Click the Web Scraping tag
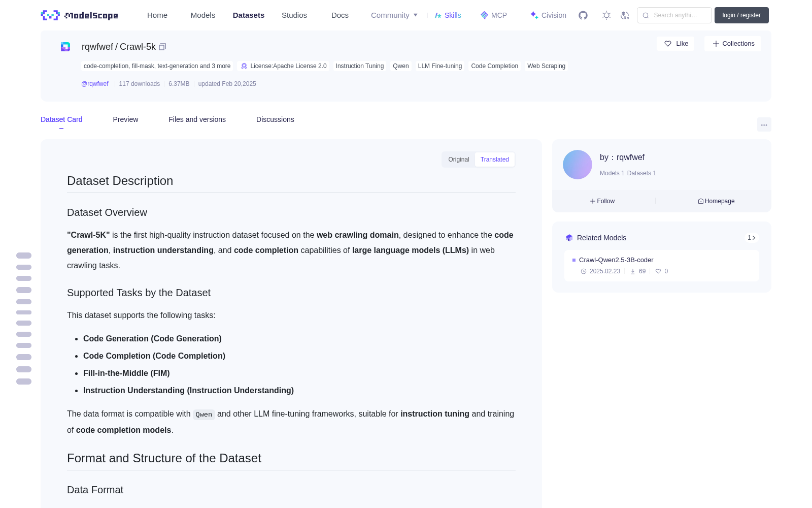The width and height of the screenshot is (812, 508). coord(546,66)
